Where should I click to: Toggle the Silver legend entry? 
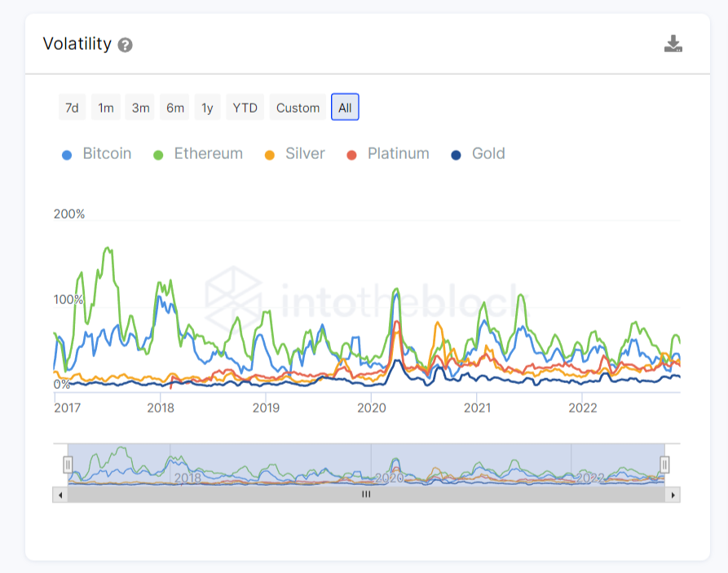[294, 153]
